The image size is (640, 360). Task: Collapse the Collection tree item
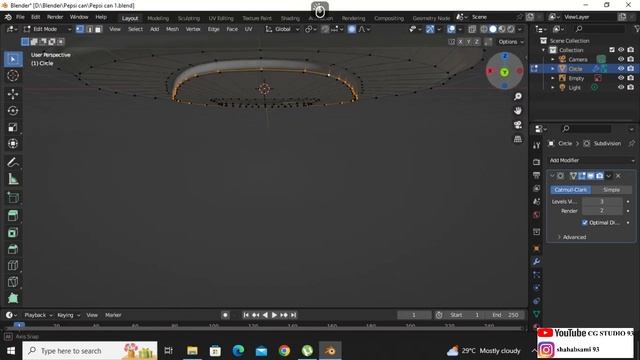[544, 50]
